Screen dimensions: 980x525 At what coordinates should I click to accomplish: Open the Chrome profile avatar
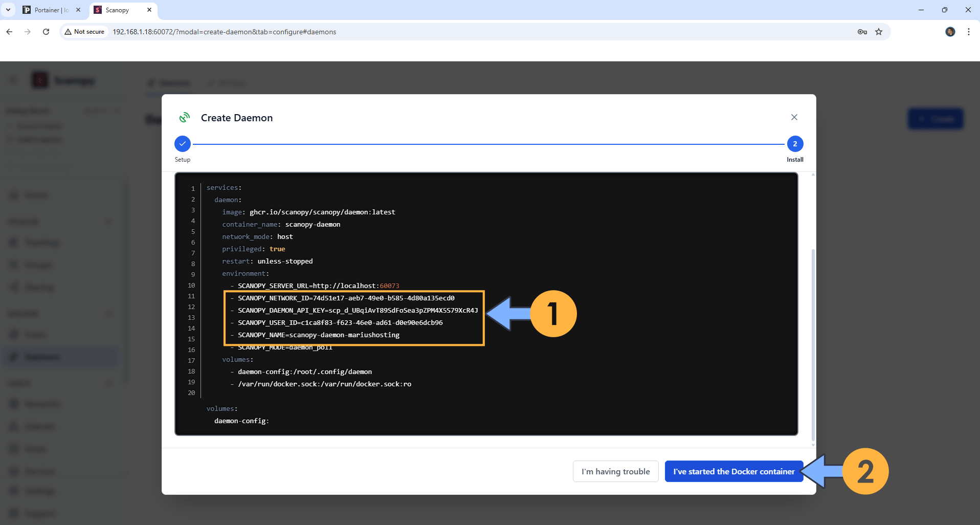coord(950,32)
